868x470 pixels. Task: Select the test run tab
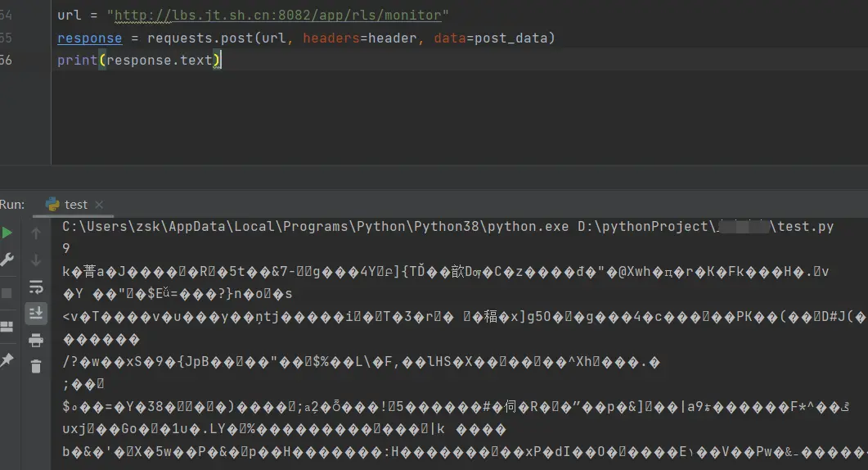coord(75,205)
